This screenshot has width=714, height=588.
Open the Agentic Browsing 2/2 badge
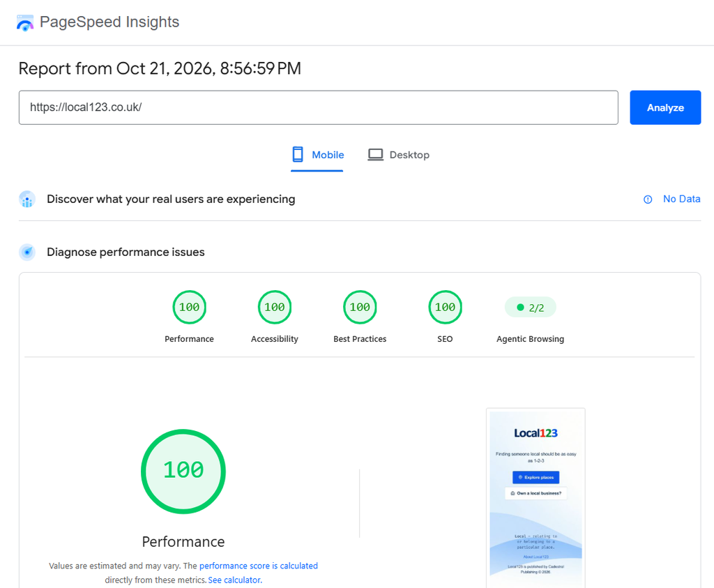[x=531, y=308]
